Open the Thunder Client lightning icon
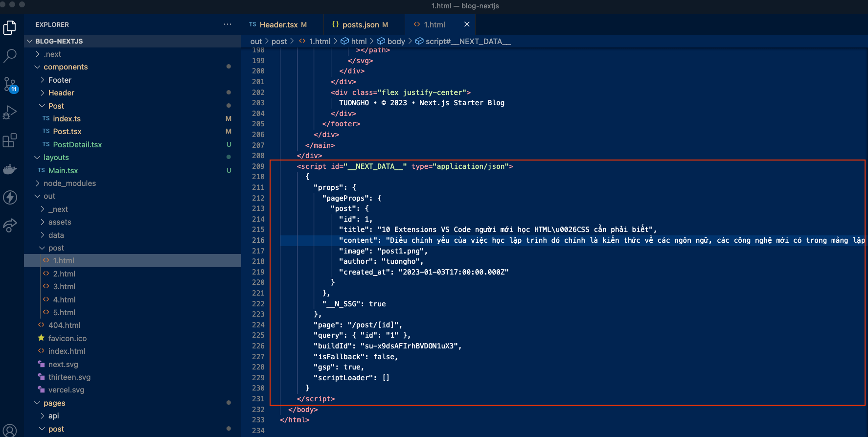The width and height of the screenshot is (868, 437). click(x=10, y=198)
